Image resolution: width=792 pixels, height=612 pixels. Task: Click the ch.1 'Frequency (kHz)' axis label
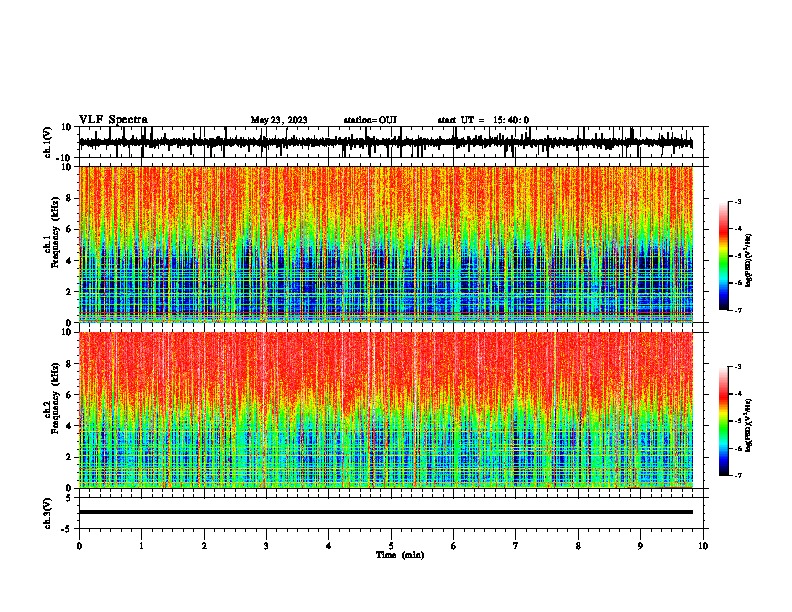tap(56, 232)
